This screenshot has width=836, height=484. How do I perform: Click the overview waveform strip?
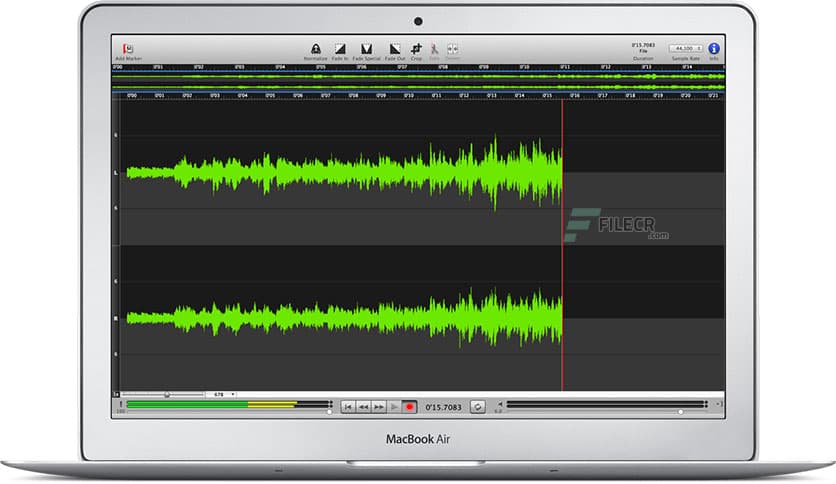coord(418,82)
